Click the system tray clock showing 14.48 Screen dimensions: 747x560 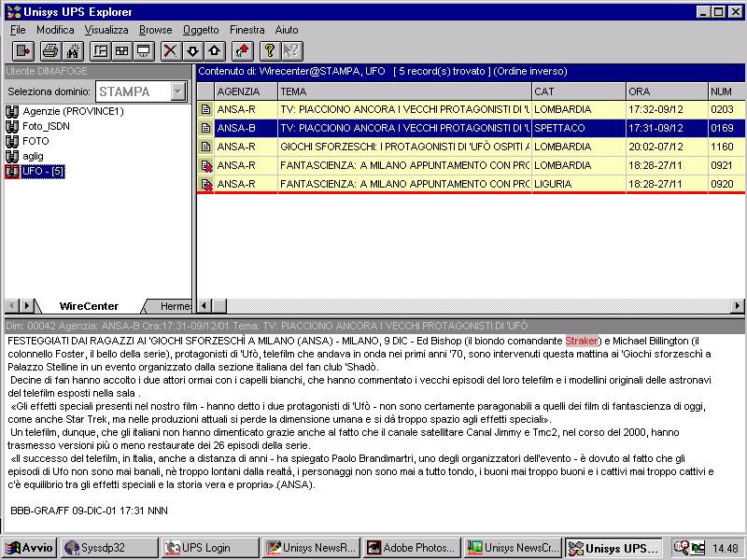[x=726, y=548]
